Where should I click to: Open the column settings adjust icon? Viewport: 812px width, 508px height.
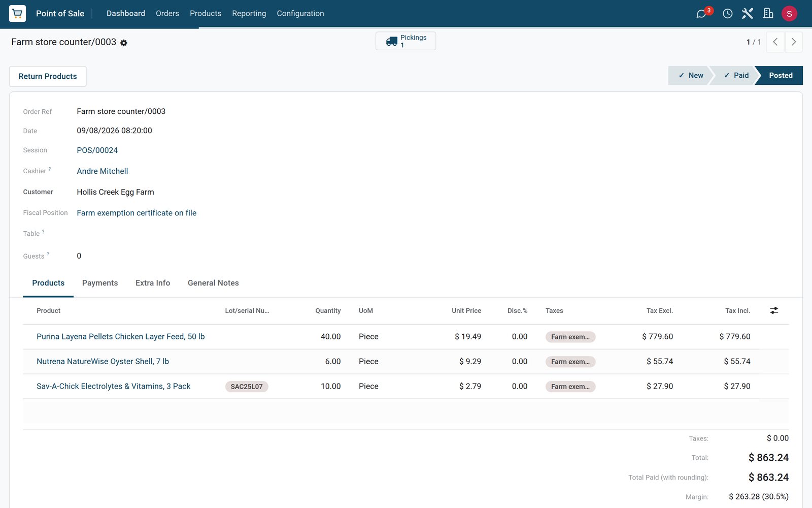[x=774, y=310]
